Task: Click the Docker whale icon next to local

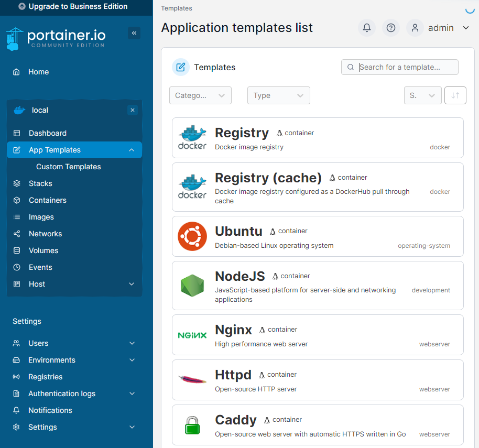Action: click(19, 110)
